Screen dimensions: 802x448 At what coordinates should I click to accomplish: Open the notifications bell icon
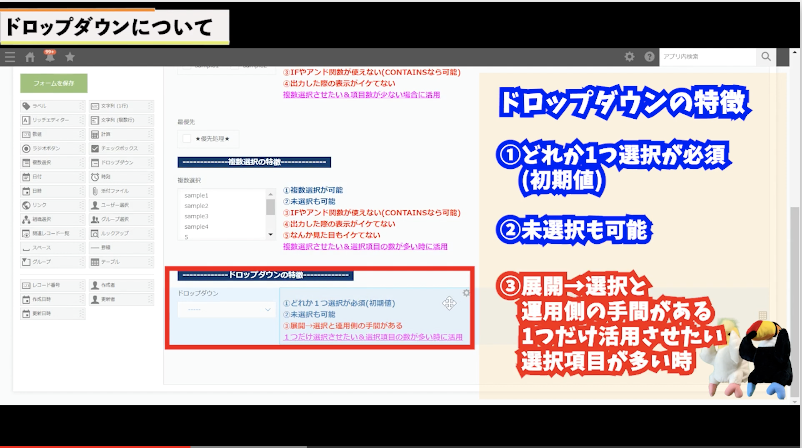click(49, 57)
